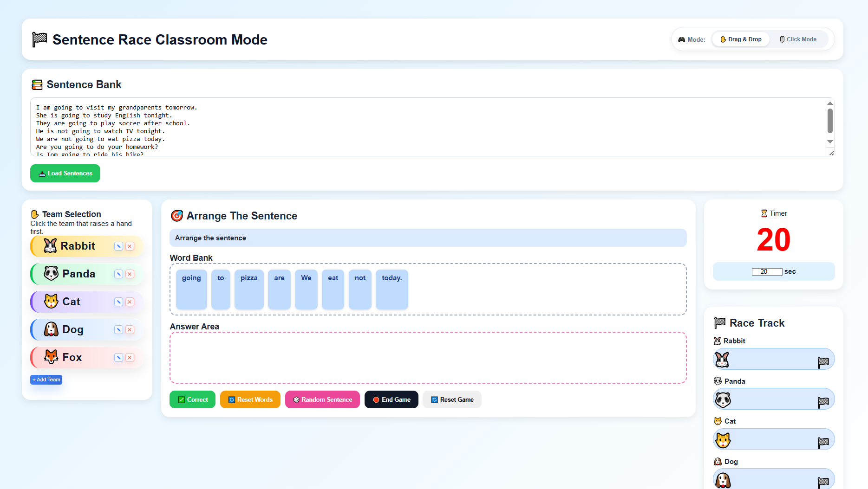
Task: Click scrollbar down arrow in Sentence Bank
Action: (x=830, y=142)
